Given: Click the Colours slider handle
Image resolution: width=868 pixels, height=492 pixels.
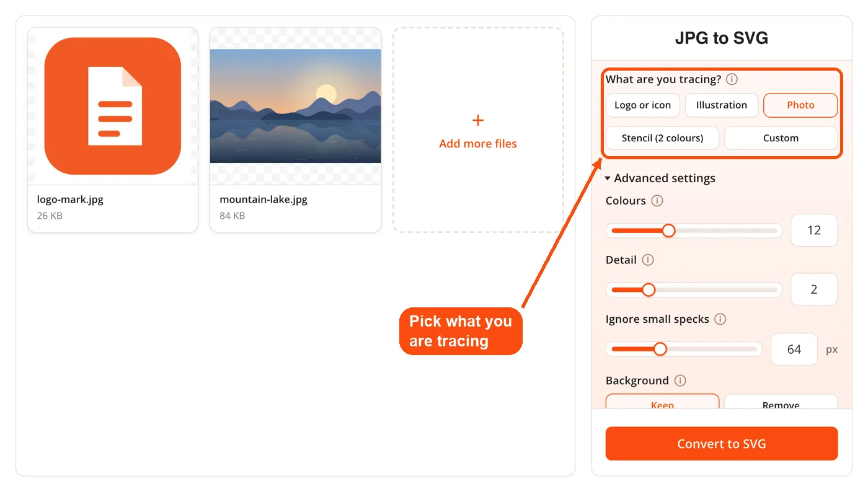Looking at the screenshot, I should point(668,231).
